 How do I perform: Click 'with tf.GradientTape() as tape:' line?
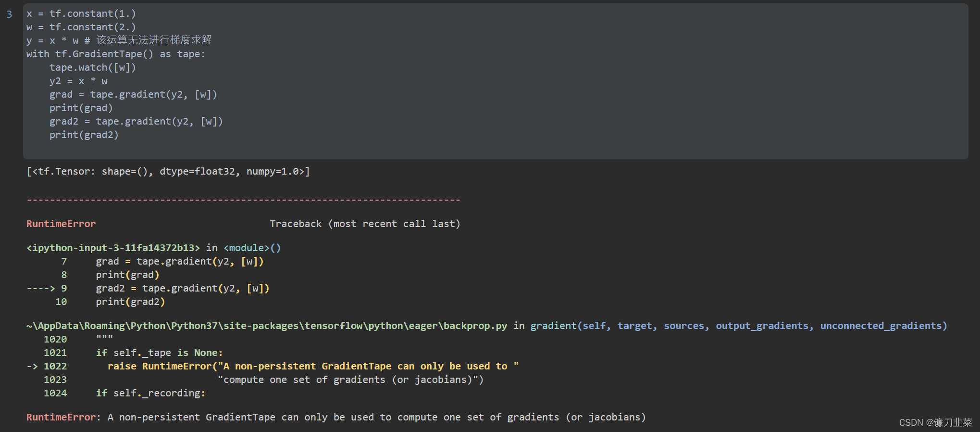(x=116, y=54)
